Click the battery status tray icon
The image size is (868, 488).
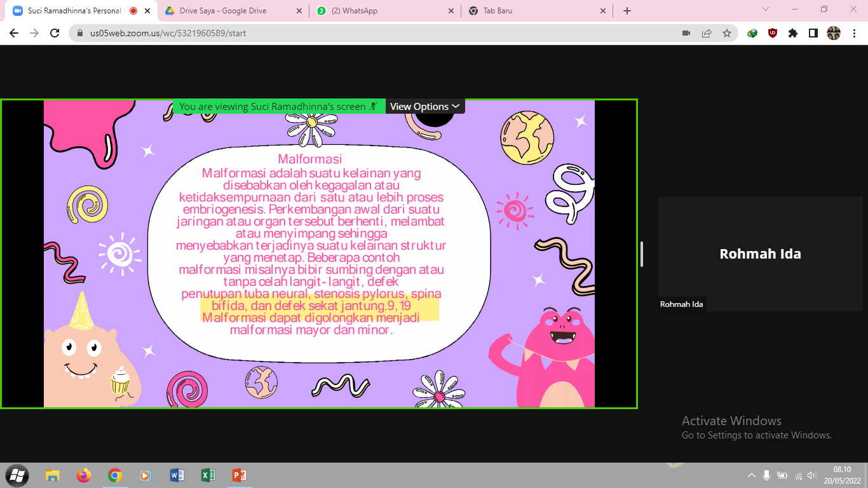point(782,475)
